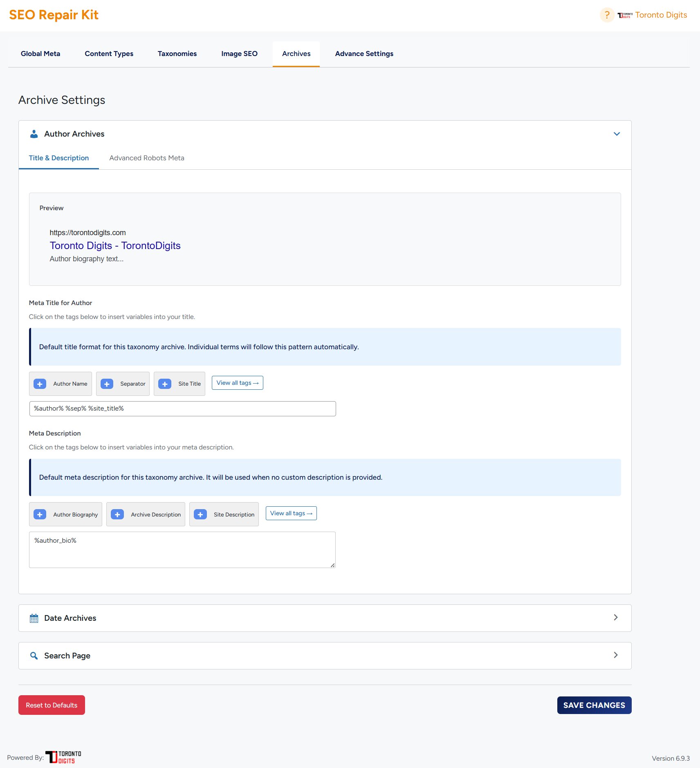
Task: Open View all tags for meta title
Action: click(237, 383)
